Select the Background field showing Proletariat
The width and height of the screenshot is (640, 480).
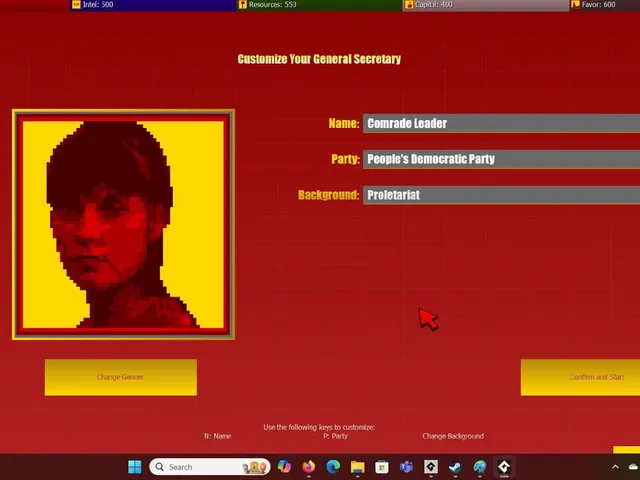(x=502, y=195)
